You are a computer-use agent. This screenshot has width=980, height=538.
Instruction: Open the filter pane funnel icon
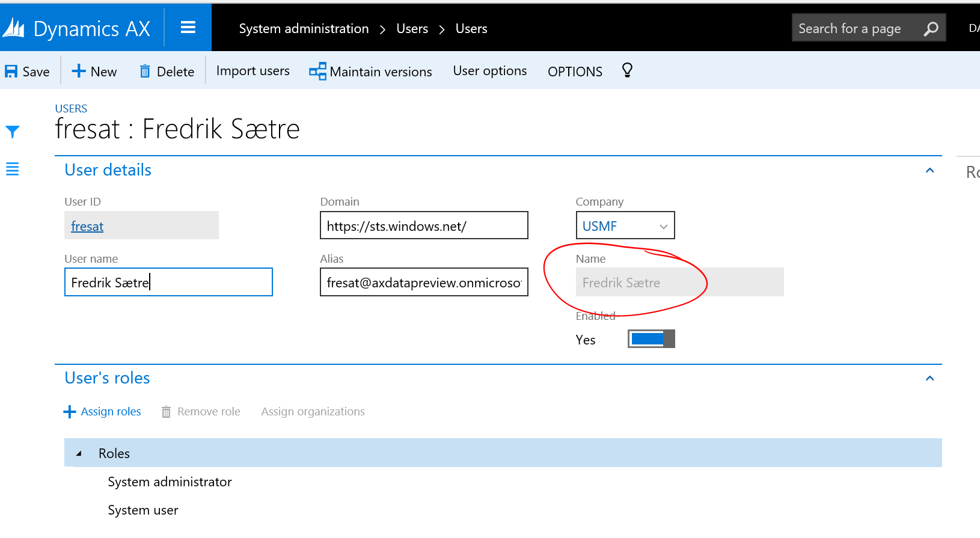pyautogui.click(x=13, y=132)
